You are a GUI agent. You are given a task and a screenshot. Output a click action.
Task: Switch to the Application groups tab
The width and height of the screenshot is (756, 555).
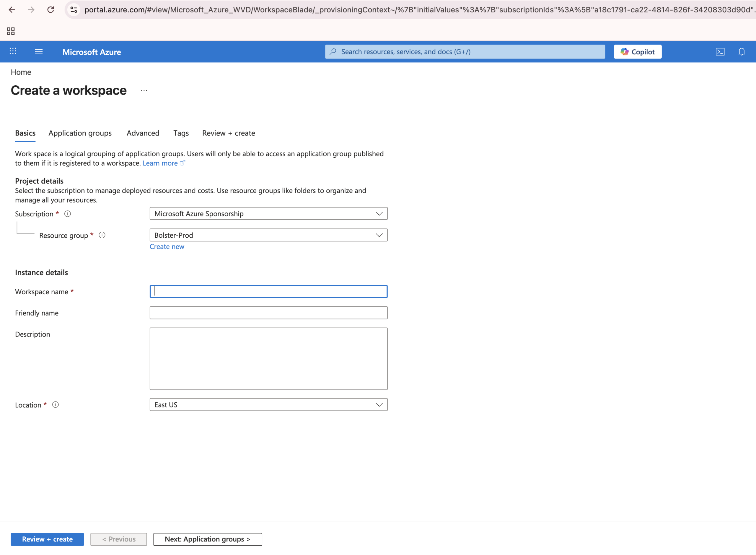coord(80,133)
